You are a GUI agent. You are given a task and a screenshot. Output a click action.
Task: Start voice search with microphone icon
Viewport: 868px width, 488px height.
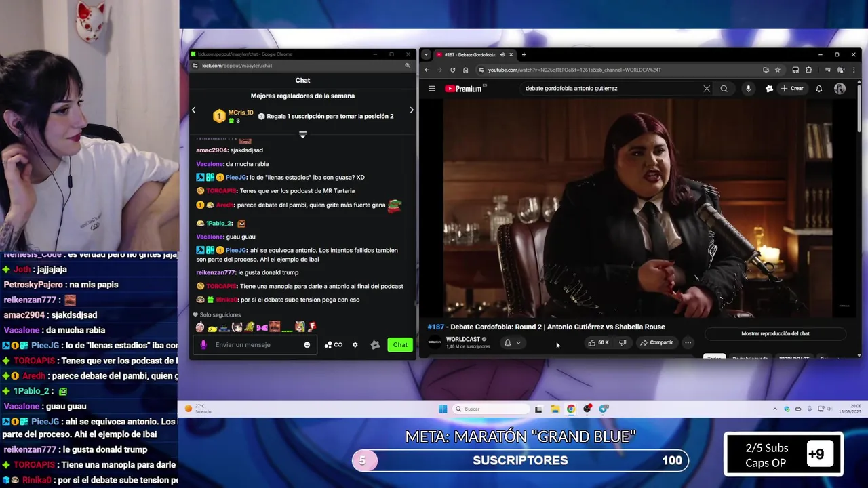click(748, 89)
